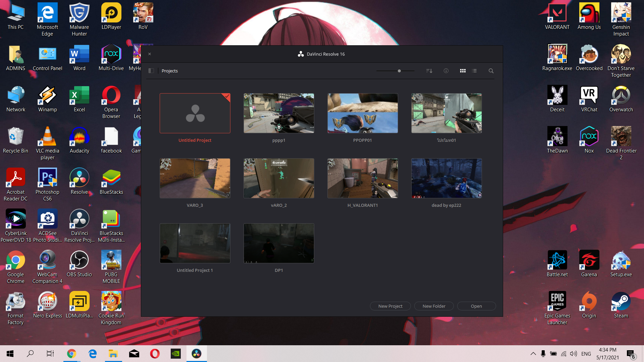The width and height of the screenshot is (644, 362).
Task: Select the VARO_3 project thumbnail
Action: [195, 178]
